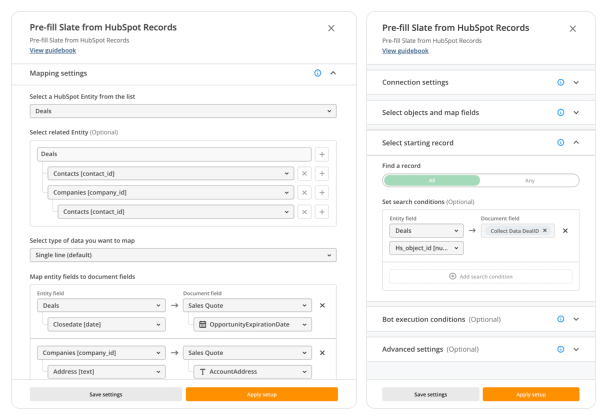The image size is (608, 420).
Task: Expand the Bot execution conditions section
Action: point(576,319)
